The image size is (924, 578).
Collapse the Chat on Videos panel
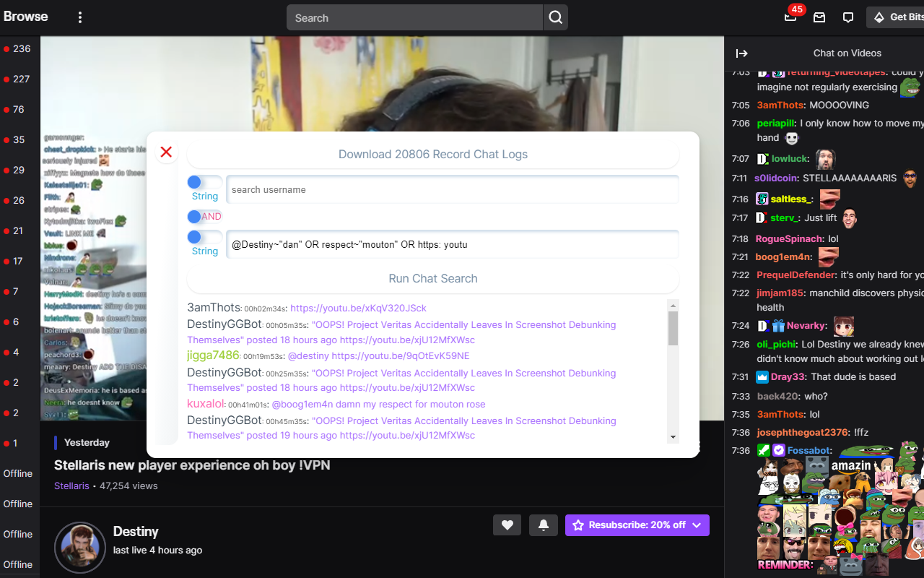point(741,53)
